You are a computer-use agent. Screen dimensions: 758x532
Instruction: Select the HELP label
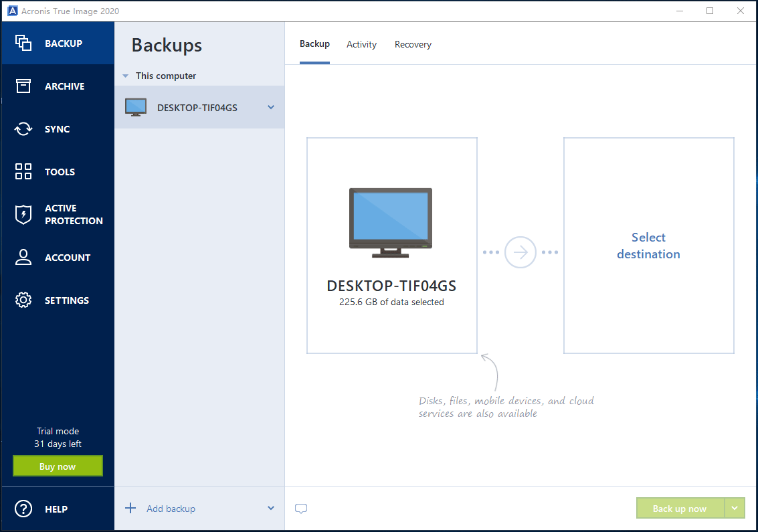coord(56,509)
